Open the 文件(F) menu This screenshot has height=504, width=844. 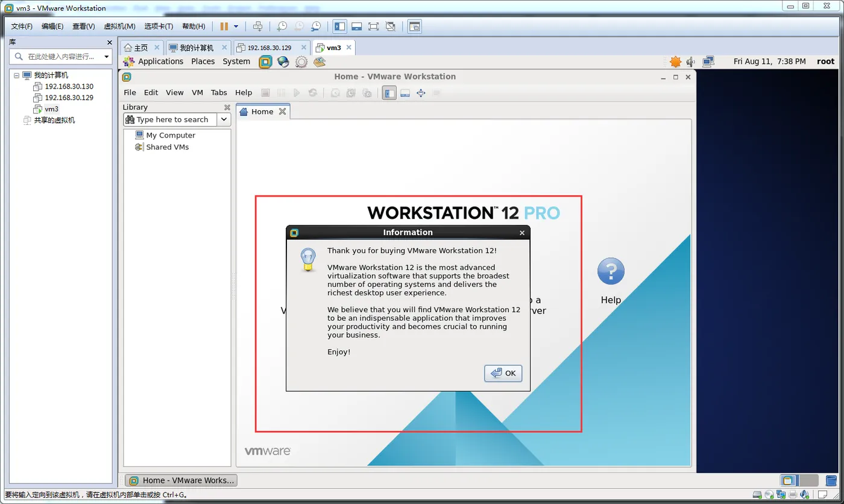(22, 27)
